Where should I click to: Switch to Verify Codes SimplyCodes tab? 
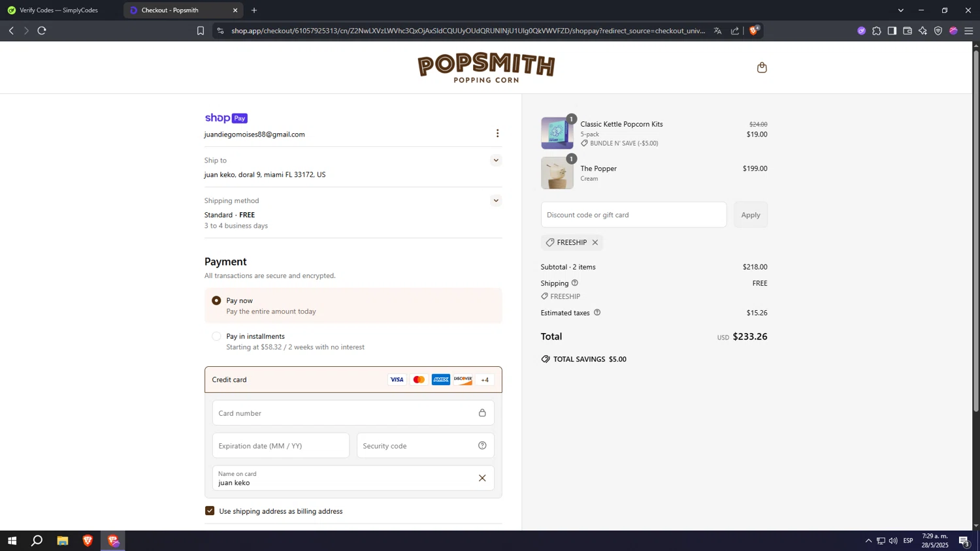(59, 10)
